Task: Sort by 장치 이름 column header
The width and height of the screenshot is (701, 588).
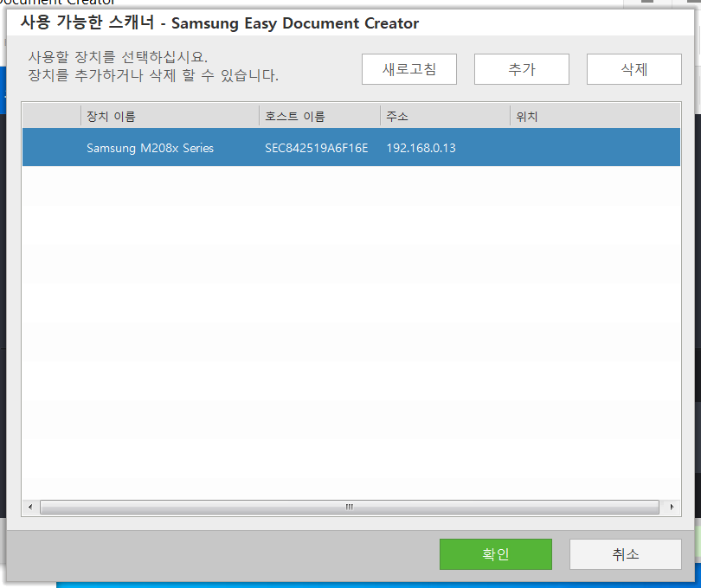Action: [170, 116]
